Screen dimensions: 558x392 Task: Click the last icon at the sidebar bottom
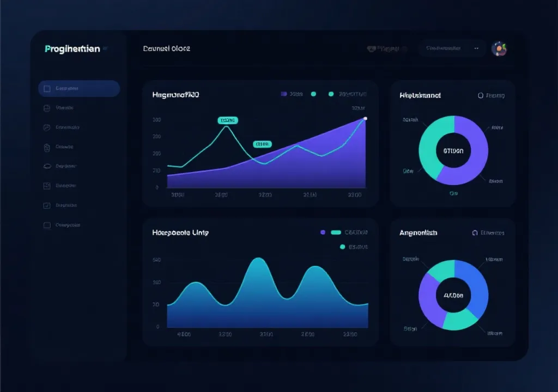click(x=47, y=225)
